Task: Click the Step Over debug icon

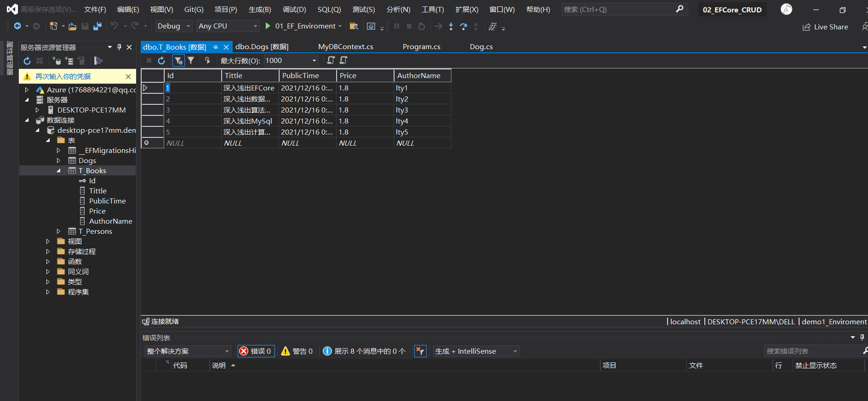Action: (x=463, y=26)
